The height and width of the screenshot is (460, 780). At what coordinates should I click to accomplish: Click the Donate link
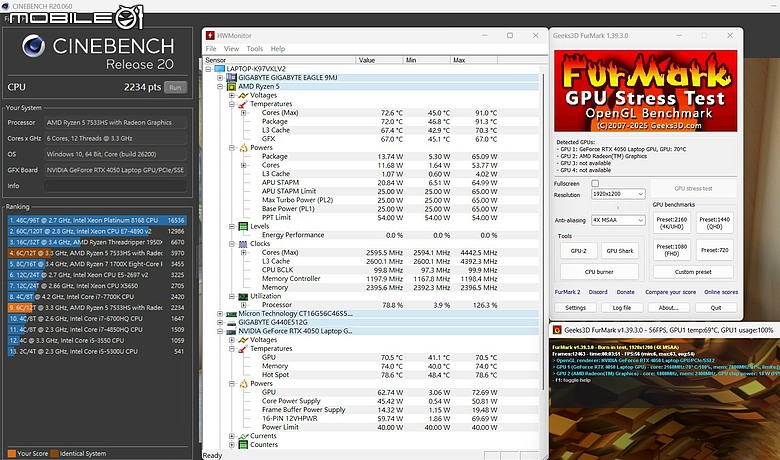click(x=625, y=292)
